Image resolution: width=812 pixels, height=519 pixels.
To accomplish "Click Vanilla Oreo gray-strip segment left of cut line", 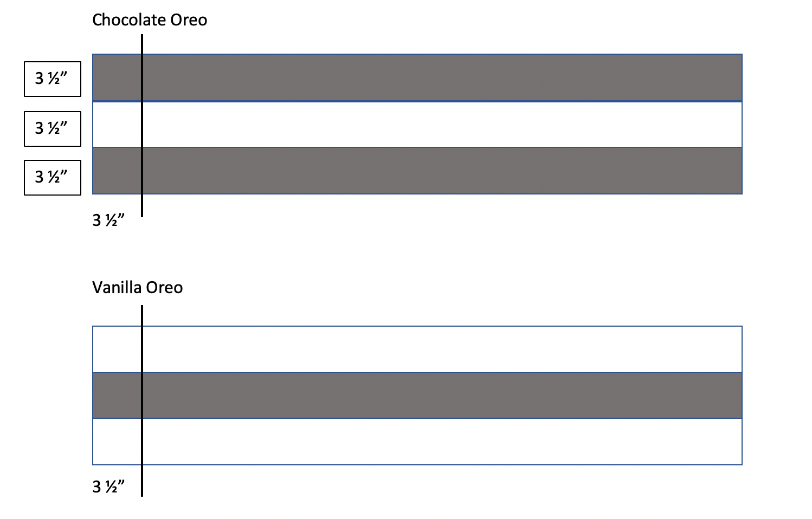I will tap(117, 395).
